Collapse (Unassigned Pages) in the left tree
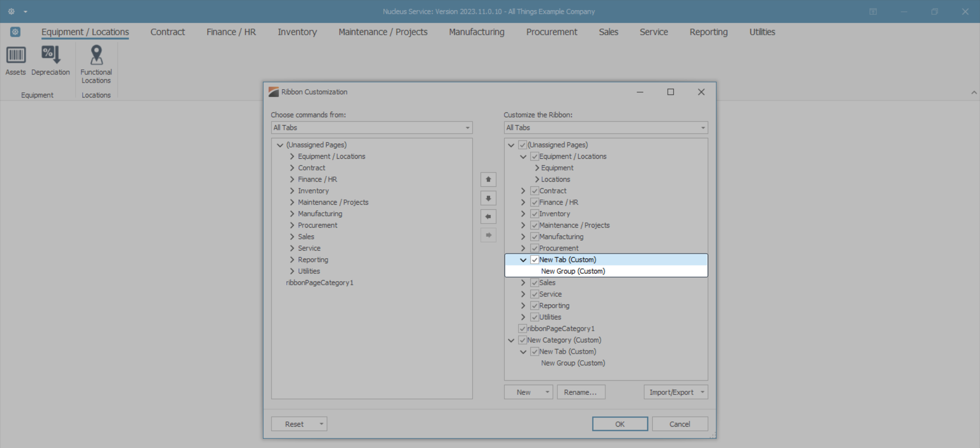 coord(280,145)
